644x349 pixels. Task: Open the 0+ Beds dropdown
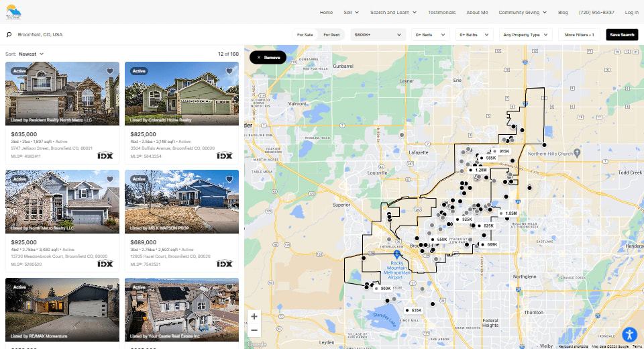(431, 35)
